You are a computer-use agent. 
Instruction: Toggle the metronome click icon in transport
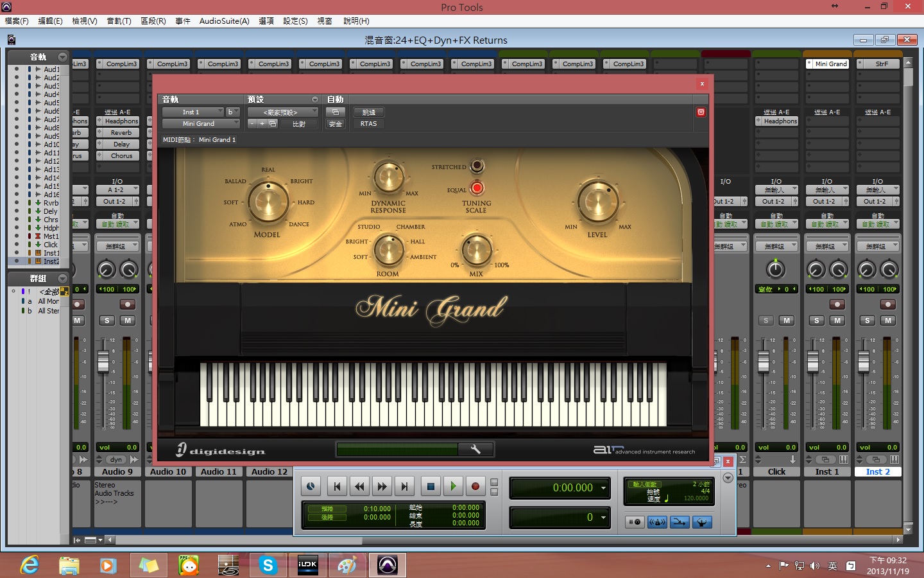657,522
